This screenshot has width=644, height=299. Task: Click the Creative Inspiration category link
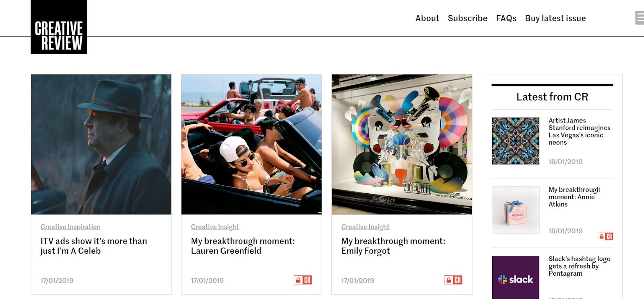coord(70,227)
